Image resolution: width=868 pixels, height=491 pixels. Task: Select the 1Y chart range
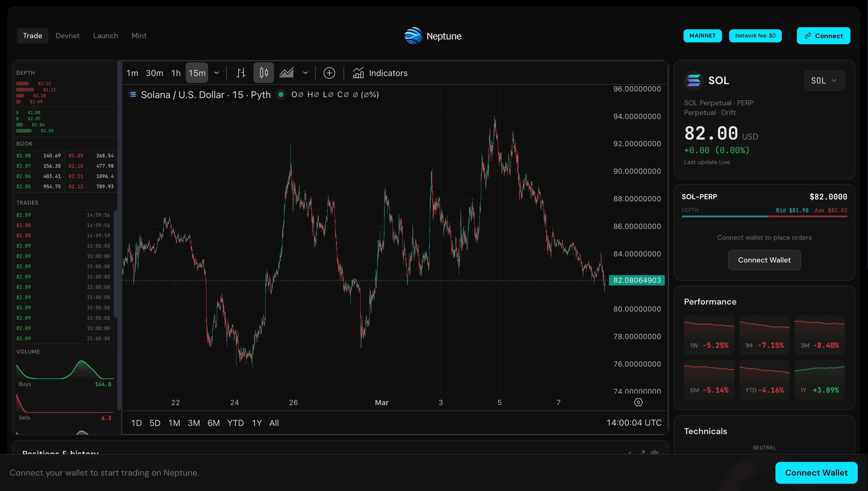pyautogui.click(x=257, y=423)
